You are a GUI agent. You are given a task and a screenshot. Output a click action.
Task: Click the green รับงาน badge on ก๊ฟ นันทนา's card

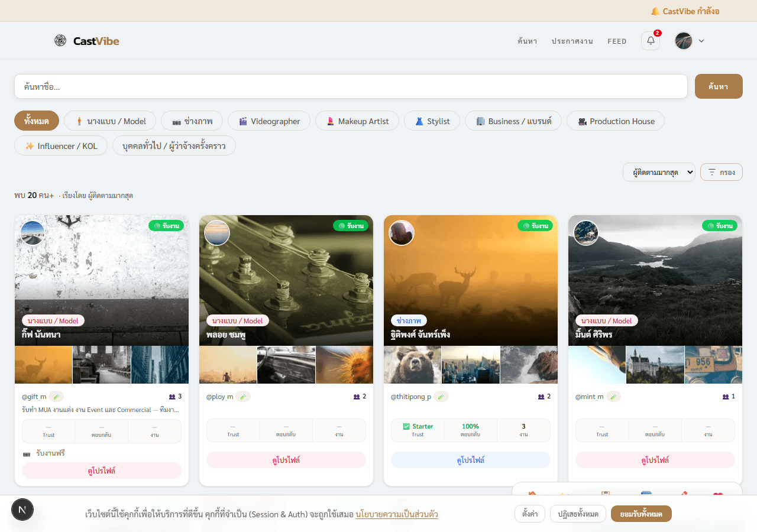pyautogui.click(x=166, y=226)
